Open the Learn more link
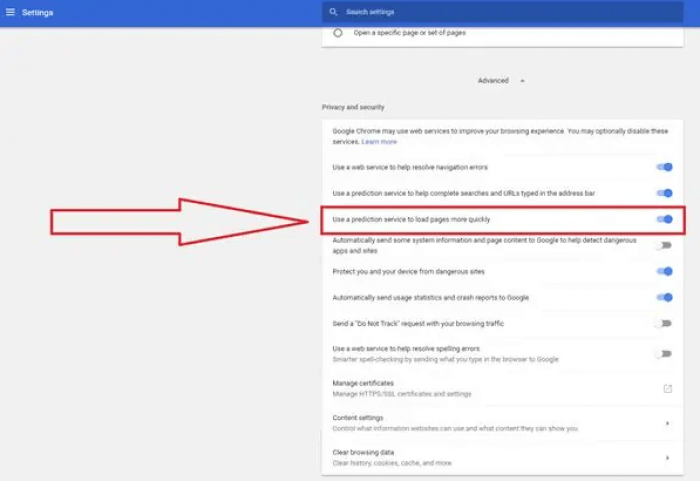This screenshot has height=481, width=700. point(379,142)
